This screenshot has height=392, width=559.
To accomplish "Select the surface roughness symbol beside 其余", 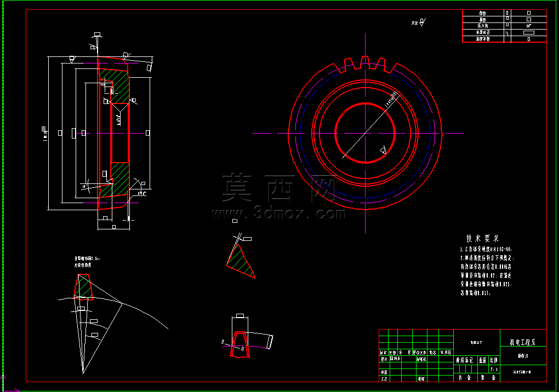I will click(x=423, y=22).
